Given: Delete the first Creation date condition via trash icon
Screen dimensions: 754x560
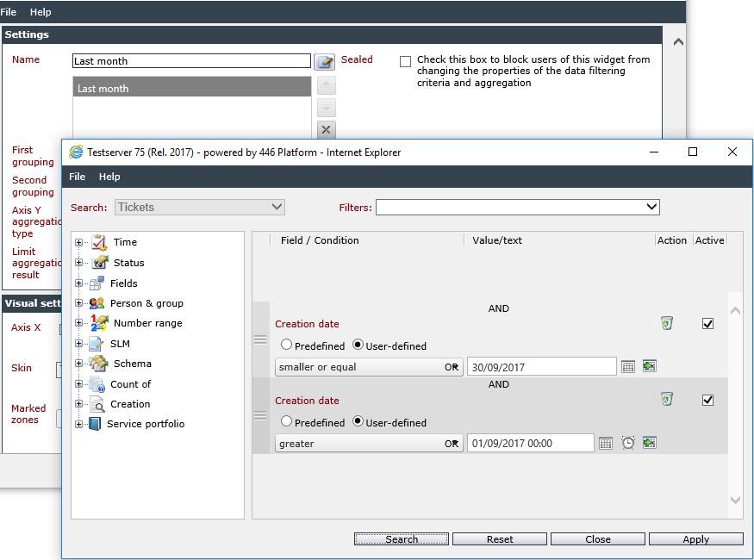Looking at the screenshot, I should 666,323.
